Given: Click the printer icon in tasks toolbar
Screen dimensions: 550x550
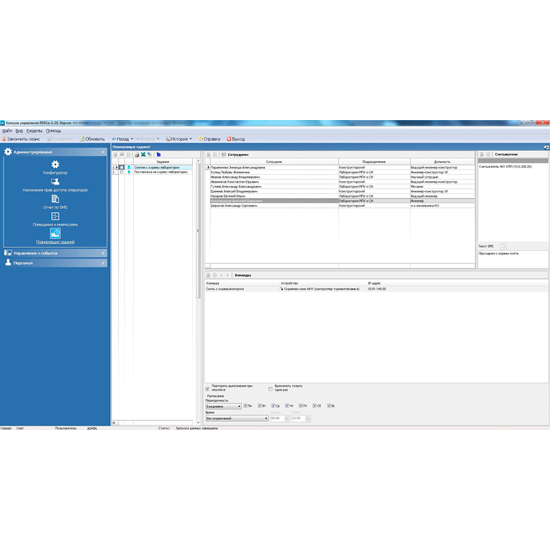Looking at the screenshot, I should 137,155.
